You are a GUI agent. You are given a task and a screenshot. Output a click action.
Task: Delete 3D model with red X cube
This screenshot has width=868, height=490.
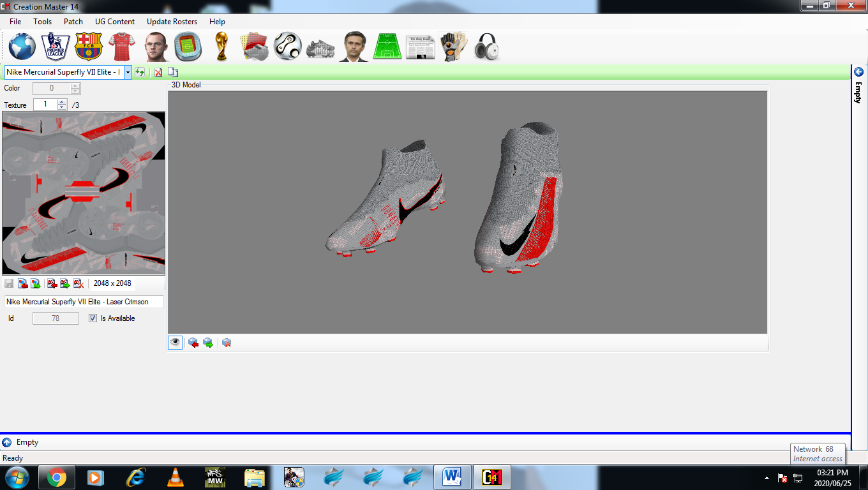tap(227, 343)
